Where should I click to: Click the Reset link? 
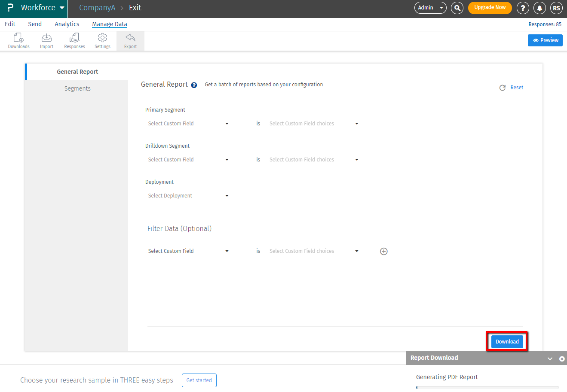[517, 88]
